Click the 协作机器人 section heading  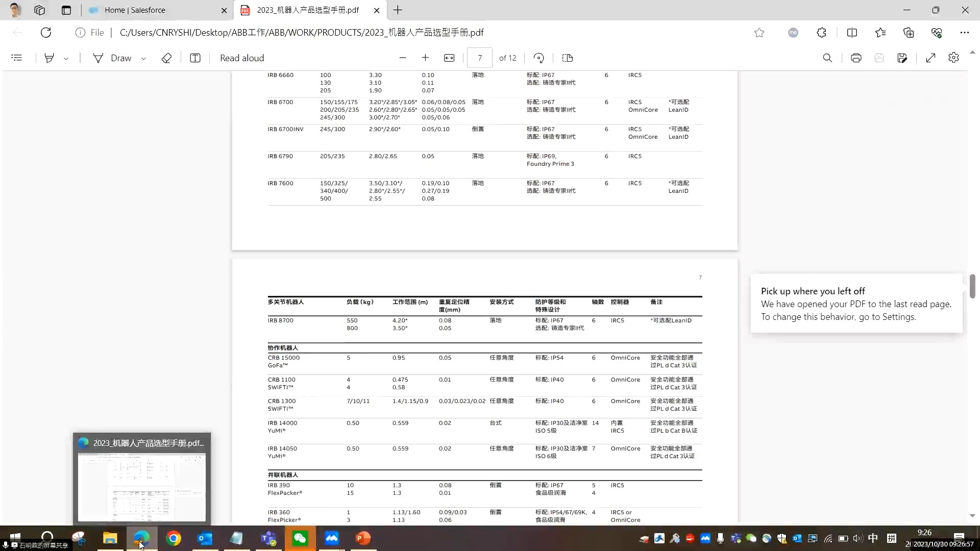tap(283, 348)
